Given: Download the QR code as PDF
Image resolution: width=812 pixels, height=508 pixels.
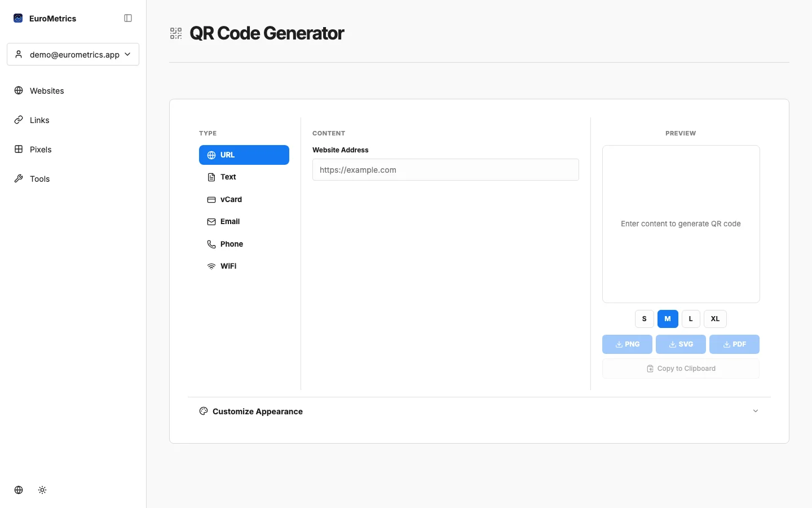Looking at the screenshot, I should 734,344.
